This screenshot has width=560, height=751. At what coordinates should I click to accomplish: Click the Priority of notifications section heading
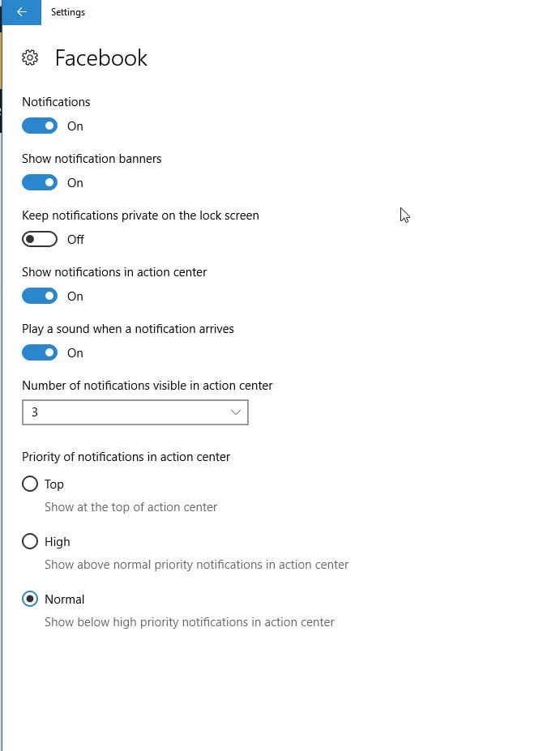(126, 457)
